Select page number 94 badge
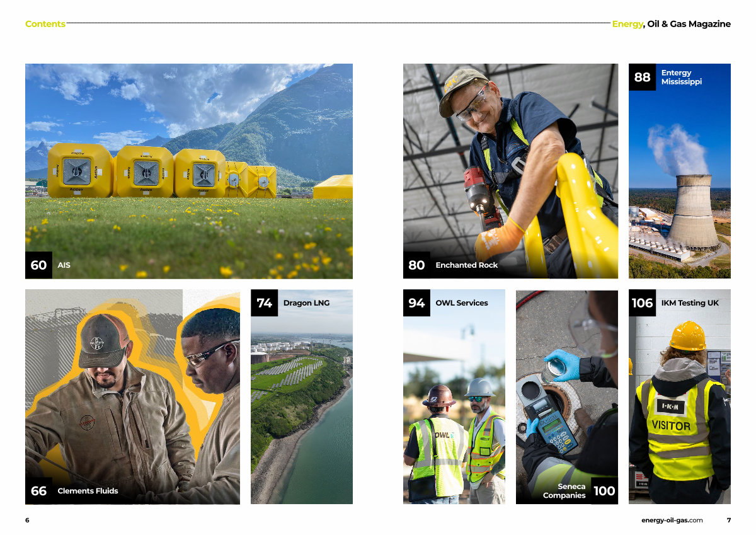The width and height of the screenshot is (756, 535). (x=416, y=303)
